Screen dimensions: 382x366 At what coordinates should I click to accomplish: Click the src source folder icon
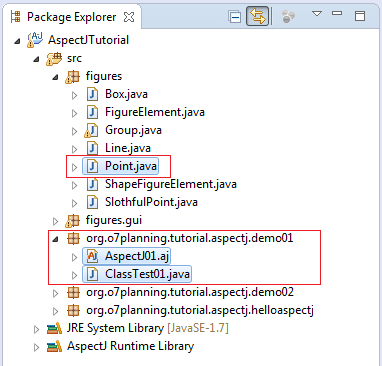(x=54, y=58)
